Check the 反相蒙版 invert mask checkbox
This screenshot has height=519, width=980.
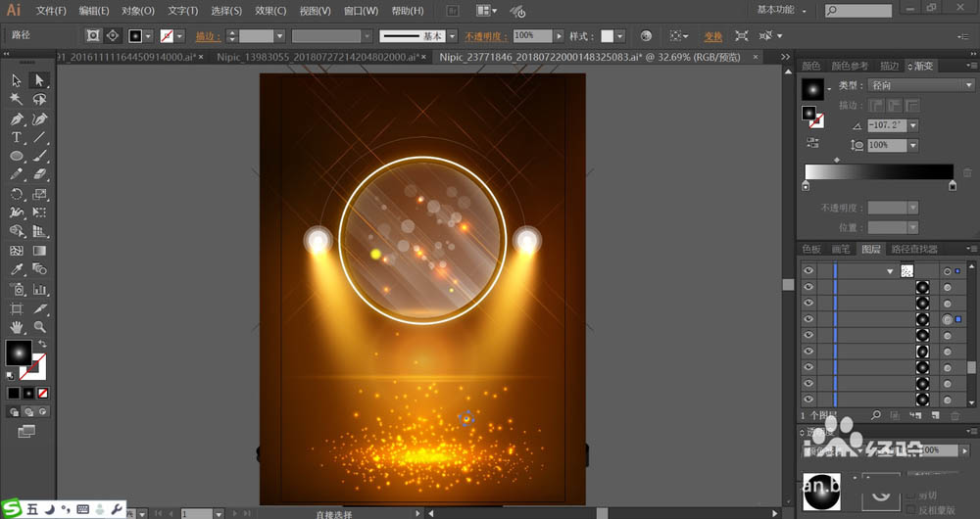pyautogui.click(x=910, y=510)
